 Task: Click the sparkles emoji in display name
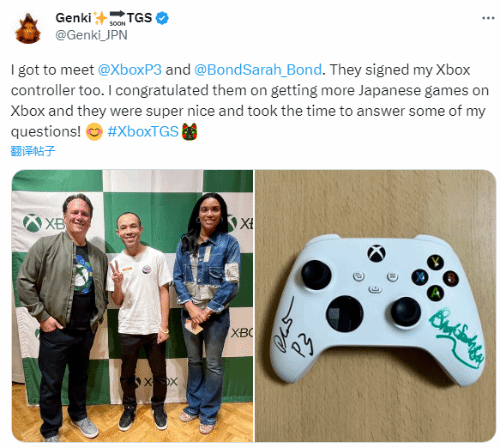[x=100, y=18]
